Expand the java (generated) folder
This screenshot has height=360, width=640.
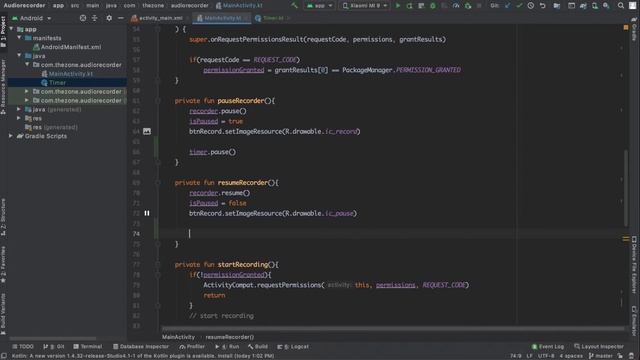click(x=19, y=109)
